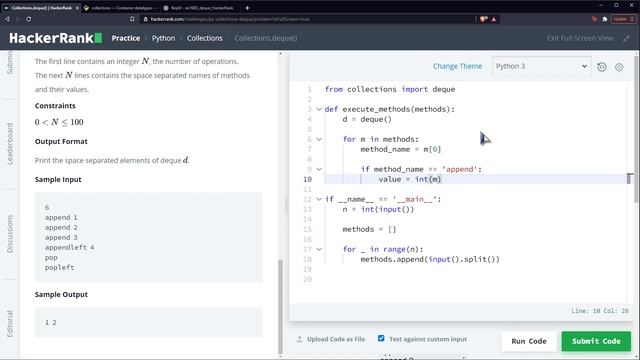
Task: Open the browser extensions puzzle icon
Action: click(x=605, y=19)
